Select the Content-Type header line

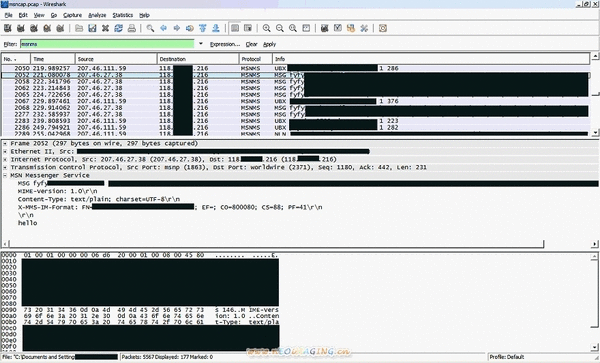(99, 199)
